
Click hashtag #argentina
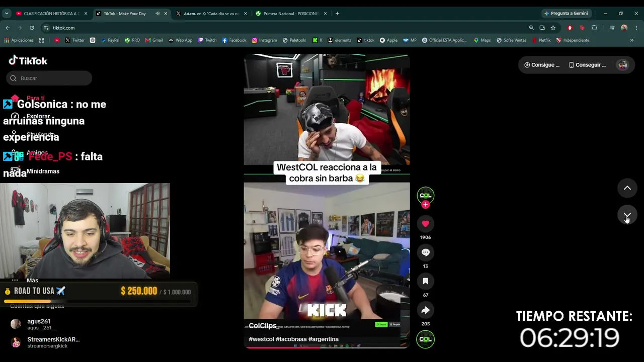coord(324,339)
